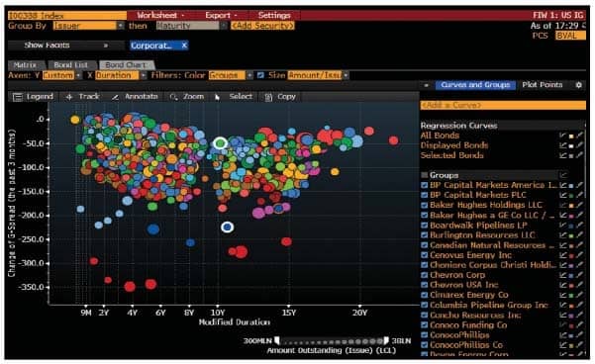
Task: Choose the Zoom magnifier tool
Action: [187, 97]
